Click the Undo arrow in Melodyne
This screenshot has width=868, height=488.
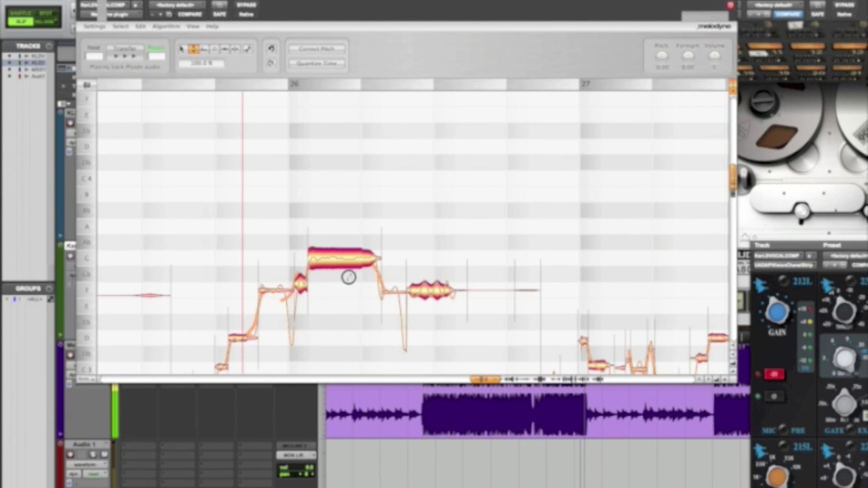pyautogui.click(x=271, y=49)
